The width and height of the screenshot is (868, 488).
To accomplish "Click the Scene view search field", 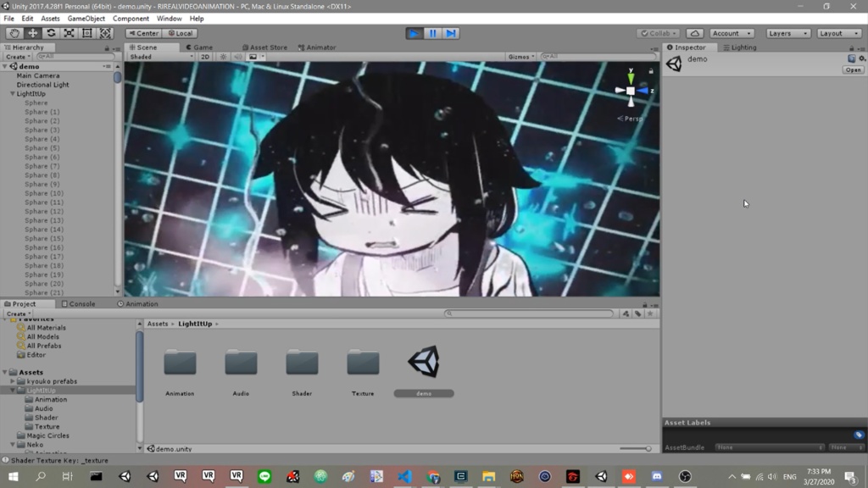I will [x=598, y=57].
